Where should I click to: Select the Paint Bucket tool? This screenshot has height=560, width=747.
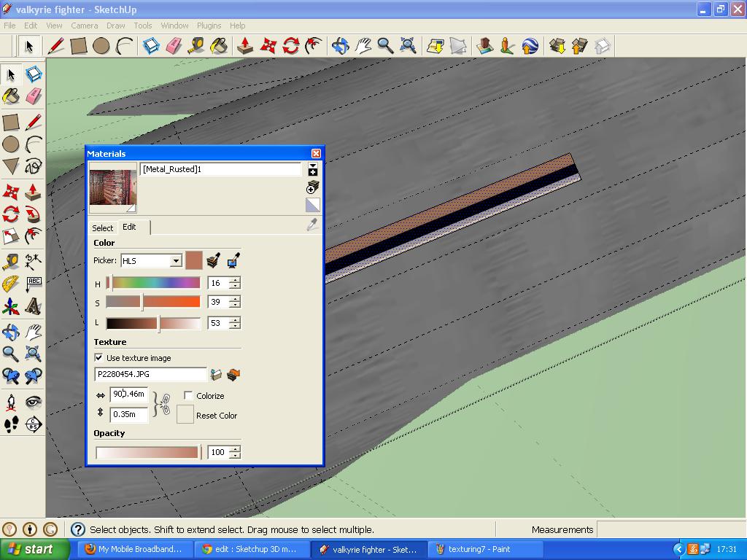tap(12, 96)
